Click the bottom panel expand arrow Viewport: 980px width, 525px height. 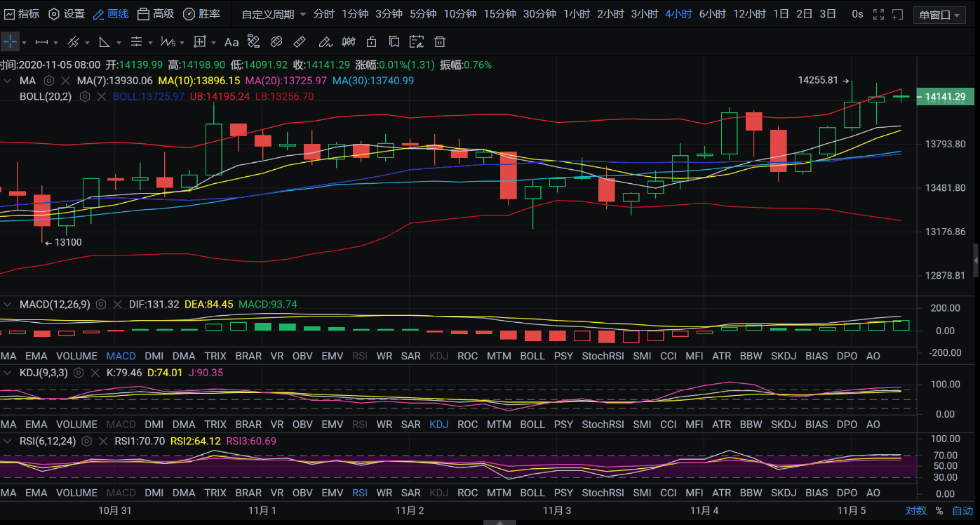499,521
